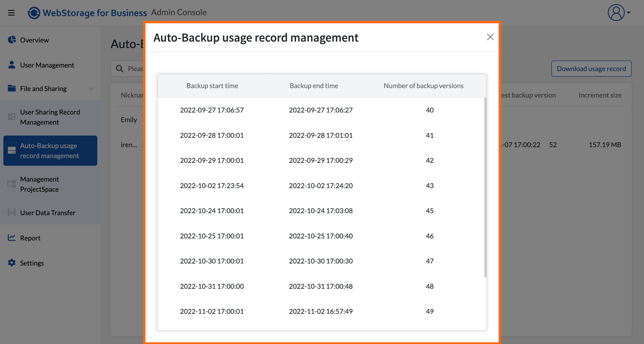The image size is (644, 344).
Task: Click backup version count 43
Action: pos(430,185)
